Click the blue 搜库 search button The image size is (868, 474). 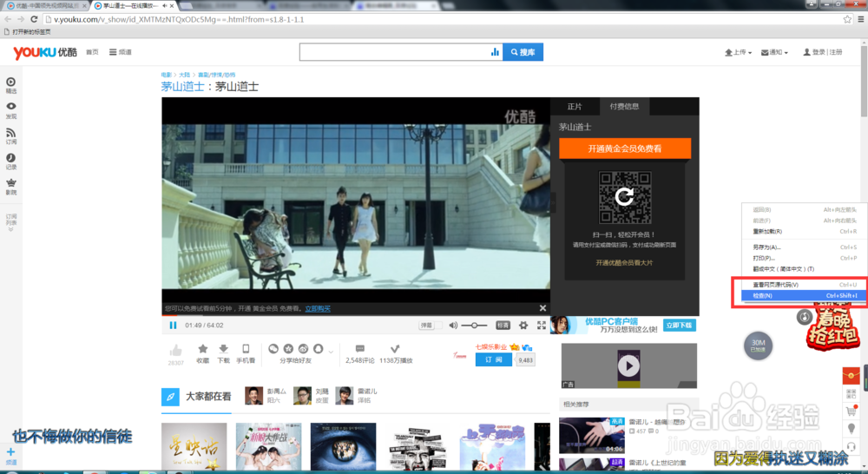[523, 52]
